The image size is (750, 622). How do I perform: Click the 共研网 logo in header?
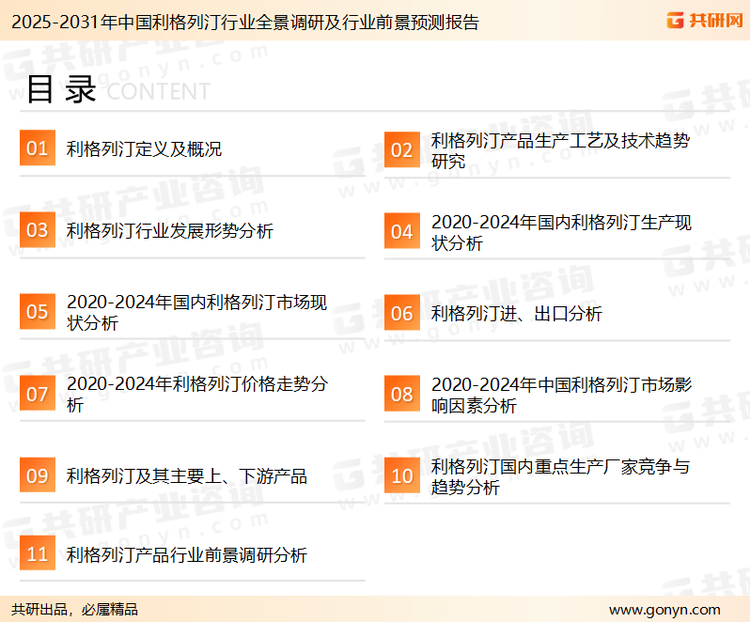(705, 20)
